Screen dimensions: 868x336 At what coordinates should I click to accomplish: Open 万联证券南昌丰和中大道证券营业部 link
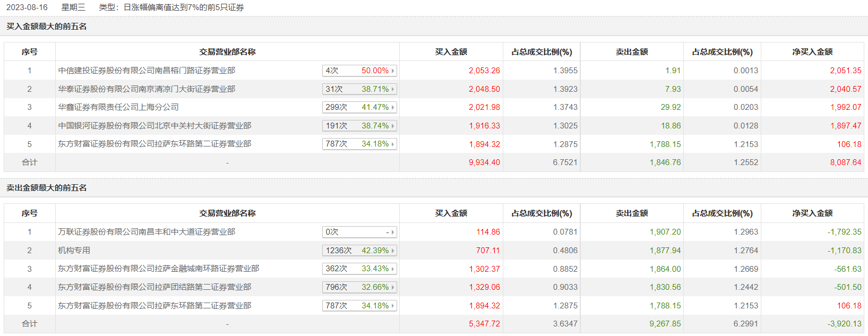(147, 232)
